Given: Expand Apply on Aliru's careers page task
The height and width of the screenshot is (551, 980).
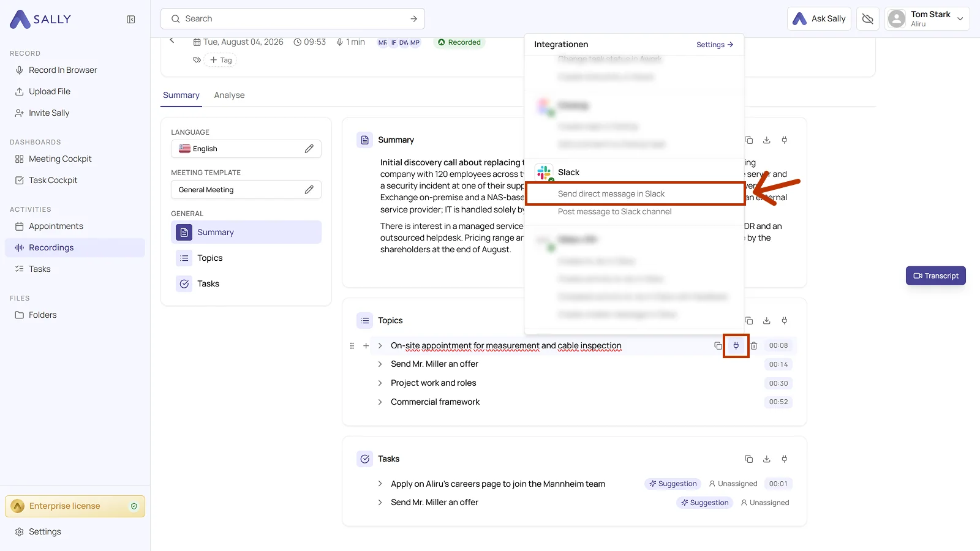Looking at the screenshot, I should [x=380, y=484].
